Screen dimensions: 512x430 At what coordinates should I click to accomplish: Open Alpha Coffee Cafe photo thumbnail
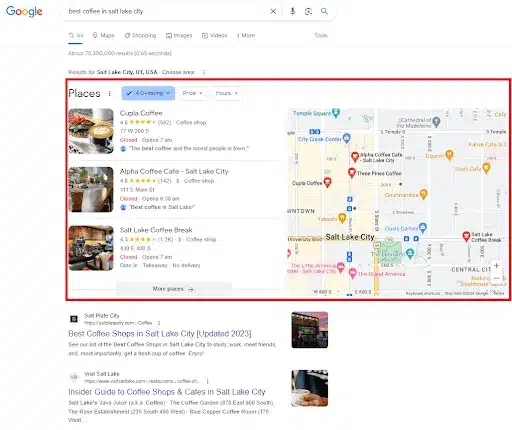pyautogui.click(x=91, y=189)
